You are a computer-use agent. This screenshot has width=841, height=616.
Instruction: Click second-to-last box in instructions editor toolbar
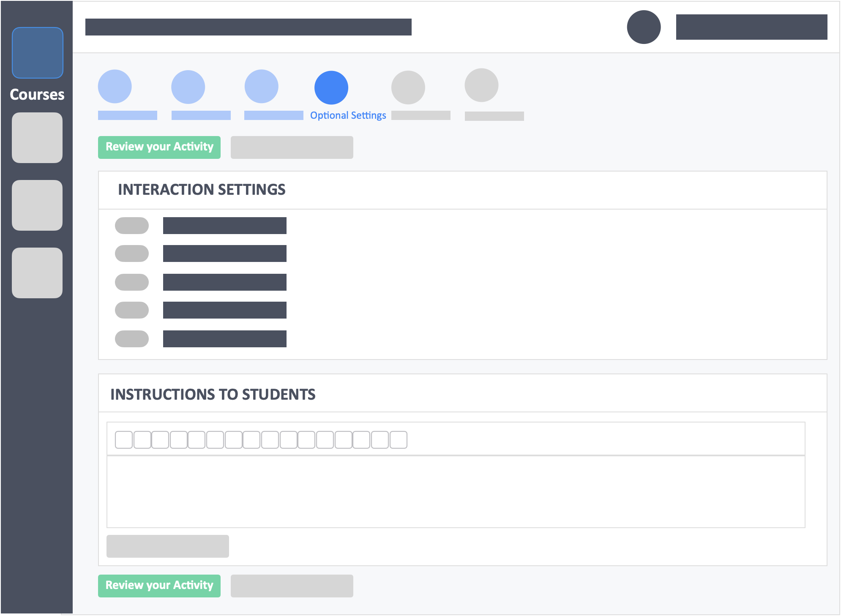(380, 440)
